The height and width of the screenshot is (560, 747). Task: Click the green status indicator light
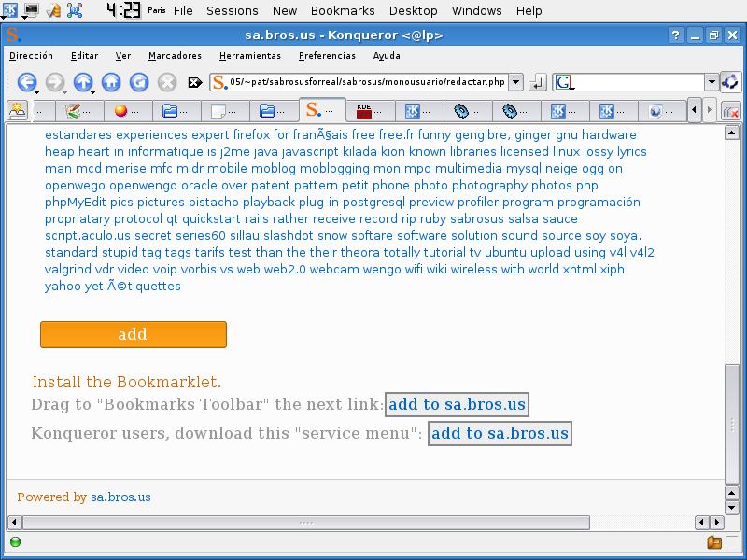[x=15, y=542]
